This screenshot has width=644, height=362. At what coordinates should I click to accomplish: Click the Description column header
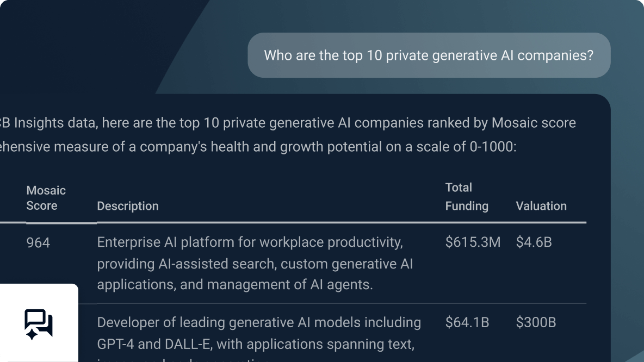click(128, 206)
